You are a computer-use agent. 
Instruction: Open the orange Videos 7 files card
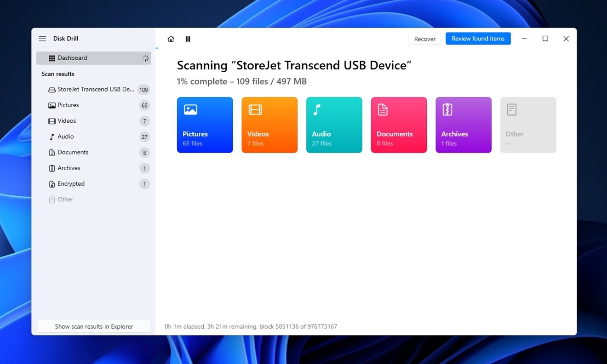269,125
